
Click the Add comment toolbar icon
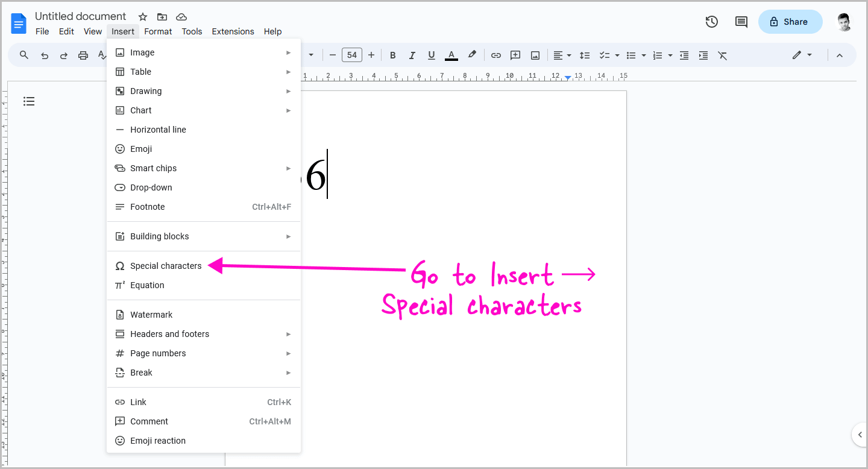(x=515, y=55)
